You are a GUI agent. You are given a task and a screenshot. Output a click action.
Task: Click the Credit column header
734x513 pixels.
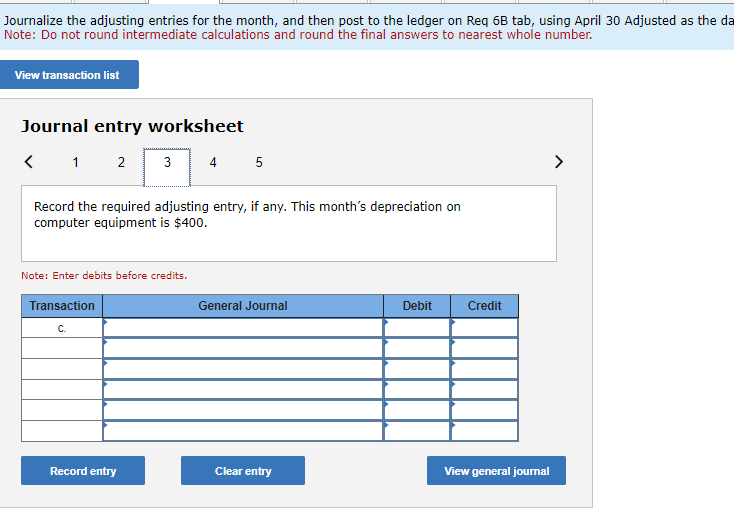(x=484, y=306)
